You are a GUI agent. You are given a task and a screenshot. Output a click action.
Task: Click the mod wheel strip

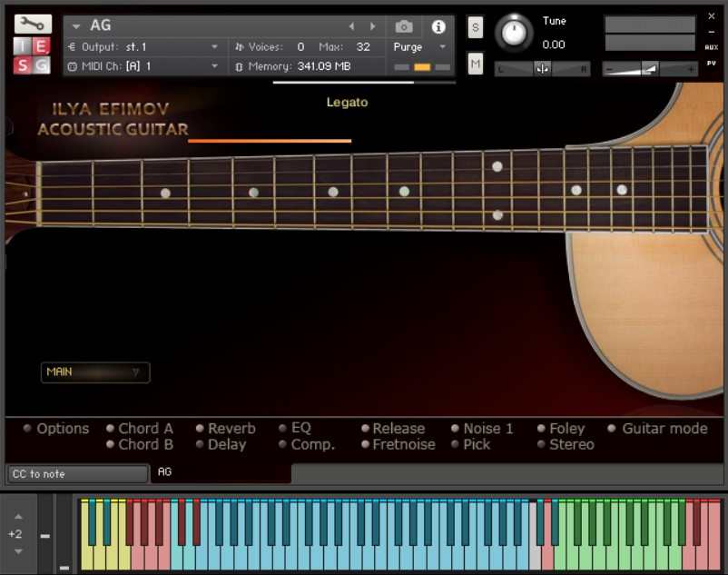coord(64,533)
